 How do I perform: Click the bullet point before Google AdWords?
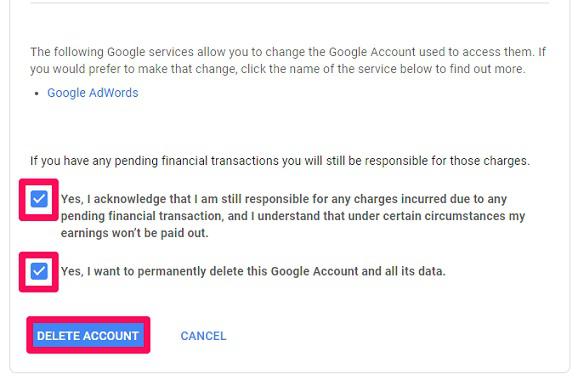(x=36, y=93)
